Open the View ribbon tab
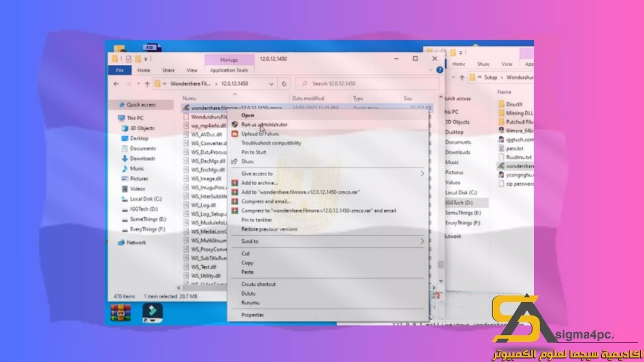This screenshot has height=362, width=644. click(x=192, y=70)
